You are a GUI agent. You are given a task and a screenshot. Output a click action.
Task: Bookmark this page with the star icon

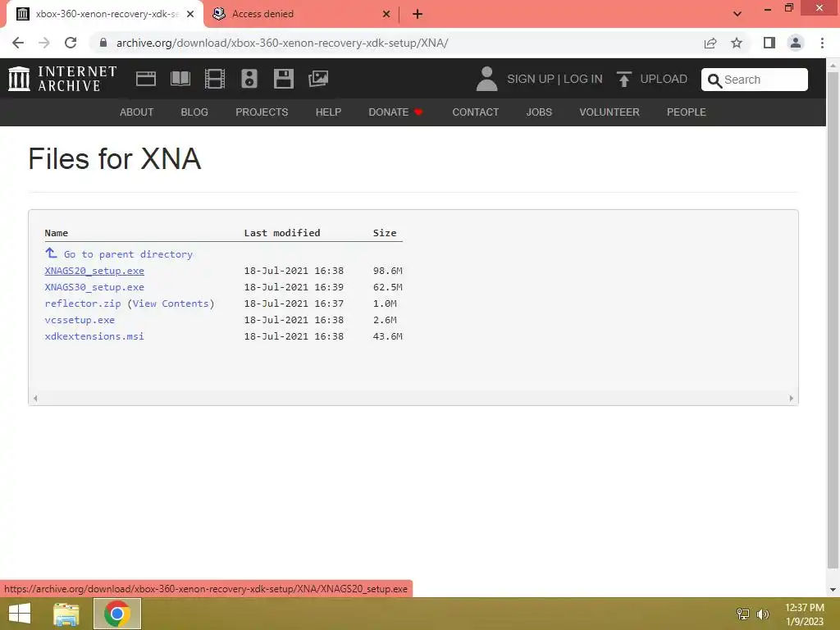click(737, 43)
